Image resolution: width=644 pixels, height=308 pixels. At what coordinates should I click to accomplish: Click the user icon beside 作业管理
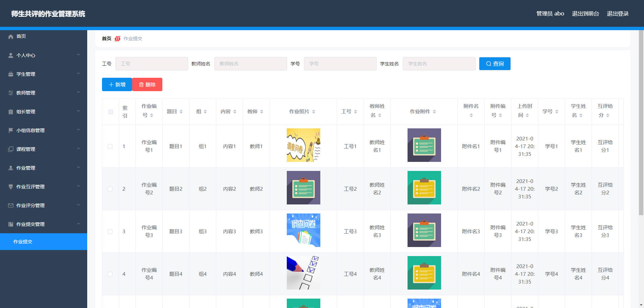tap(11, 168)
